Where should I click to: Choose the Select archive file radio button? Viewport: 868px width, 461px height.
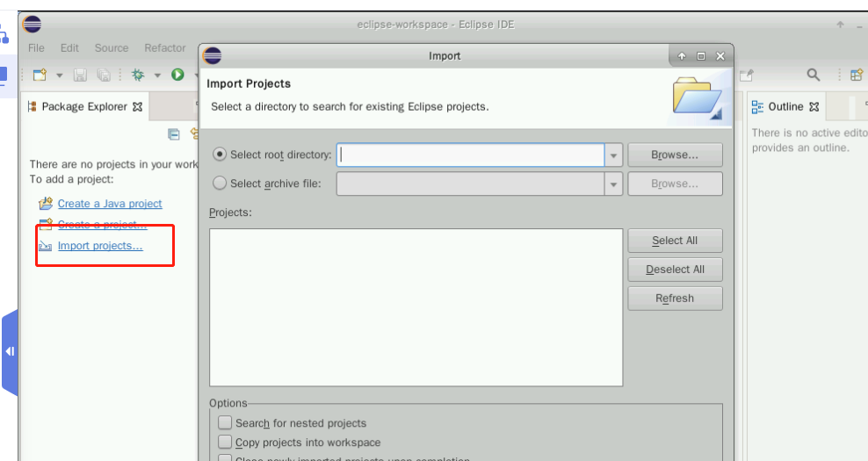220,184
